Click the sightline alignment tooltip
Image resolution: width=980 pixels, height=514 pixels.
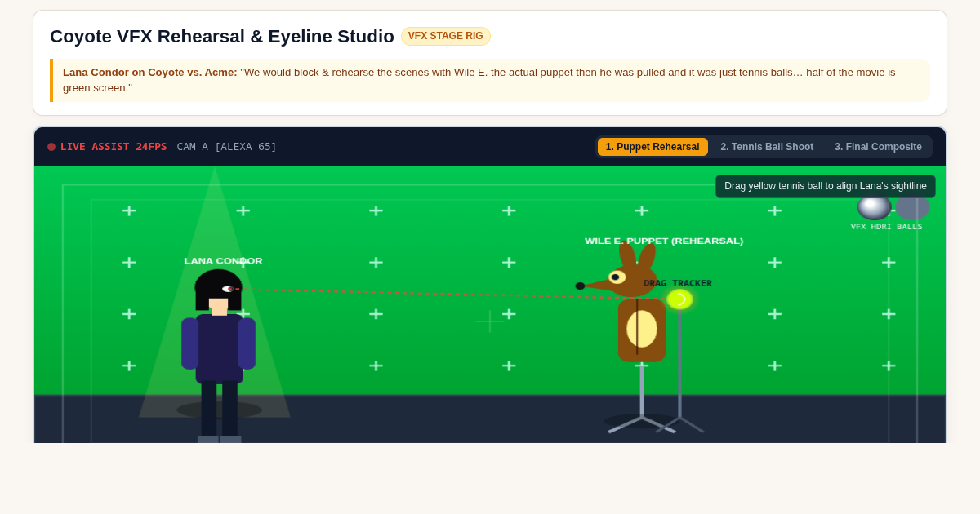coord(826,186)
